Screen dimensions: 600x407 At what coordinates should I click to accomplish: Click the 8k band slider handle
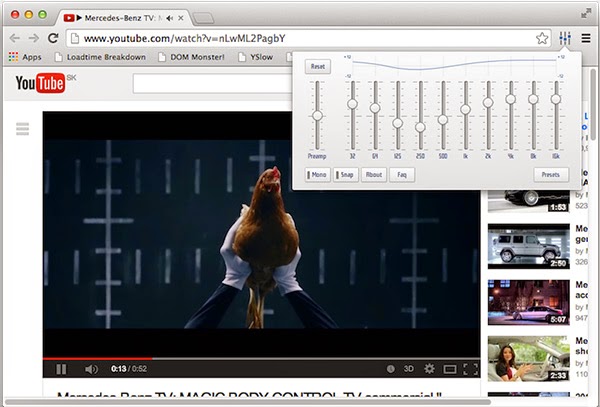[x=533, y=99]
